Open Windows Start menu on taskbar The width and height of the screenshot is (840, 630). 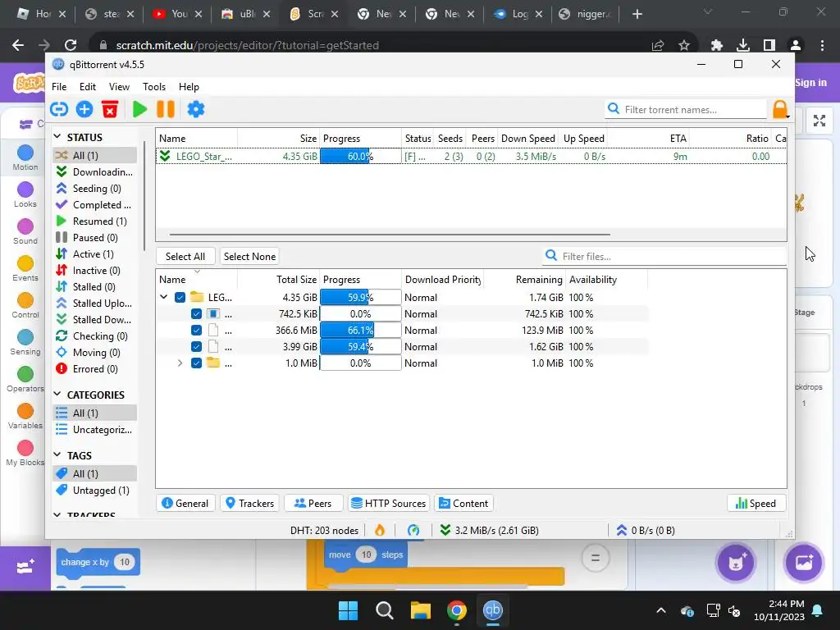pos(348,610)
